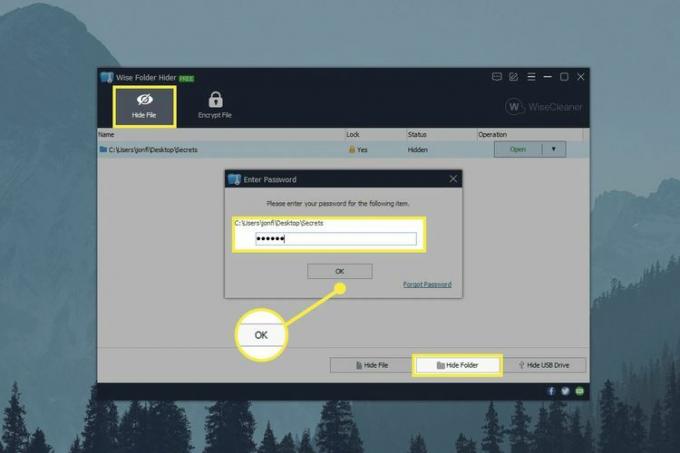The width and height of the screenshot is (680, 453).
Task: Click inside the password input field
Action: (x=336, y=238)
